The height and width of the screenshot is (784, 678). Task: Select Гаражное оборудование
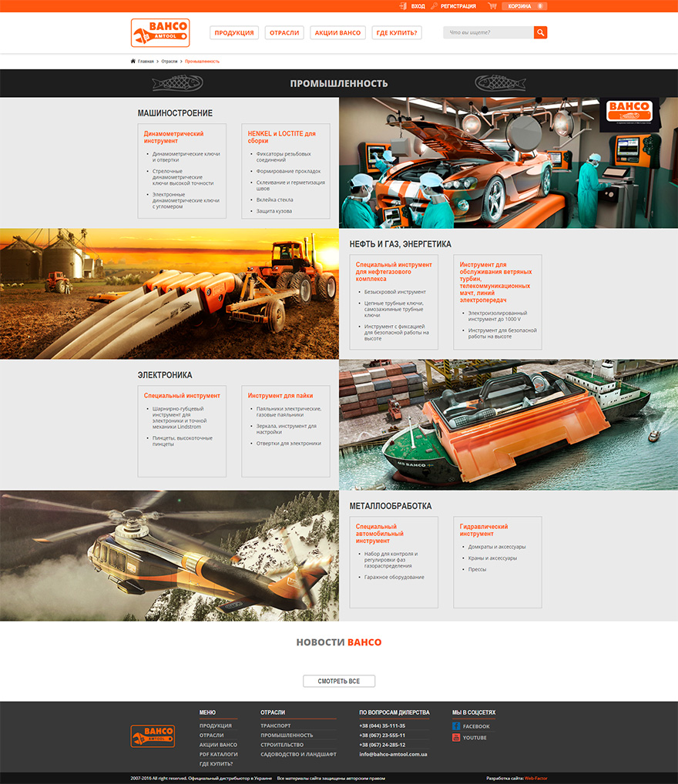394,578
